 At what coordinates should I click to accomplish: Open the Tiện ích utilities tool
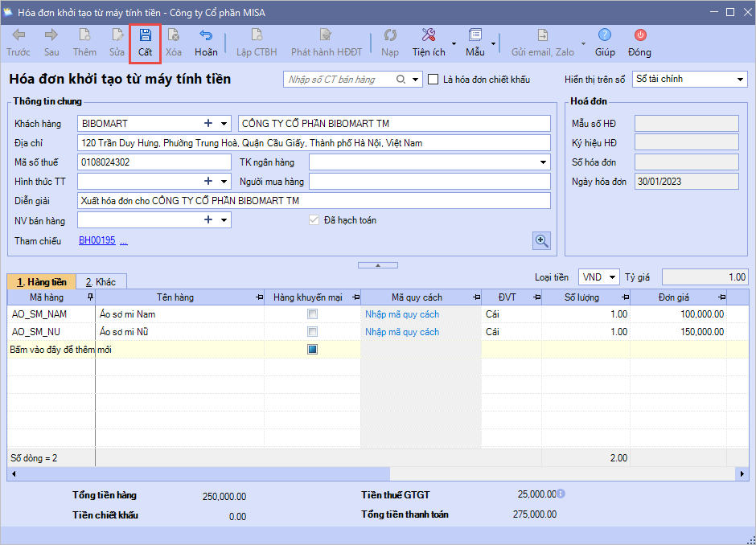429,36
